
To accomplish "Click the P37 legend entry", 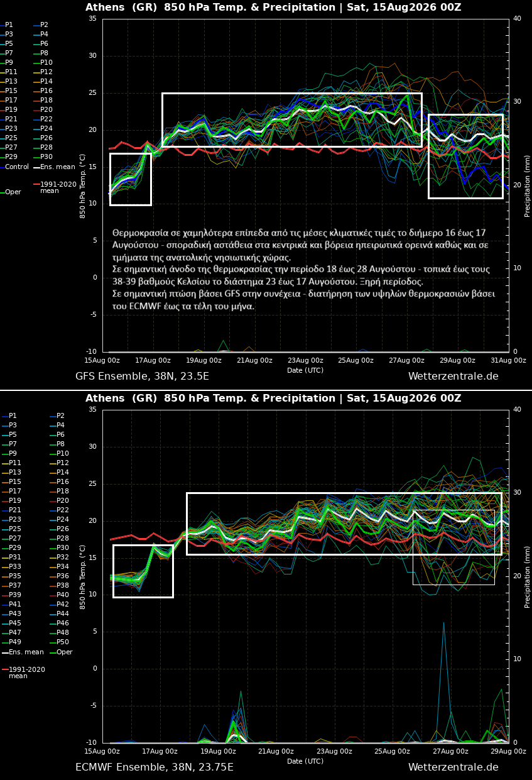I will click(11, 585).
